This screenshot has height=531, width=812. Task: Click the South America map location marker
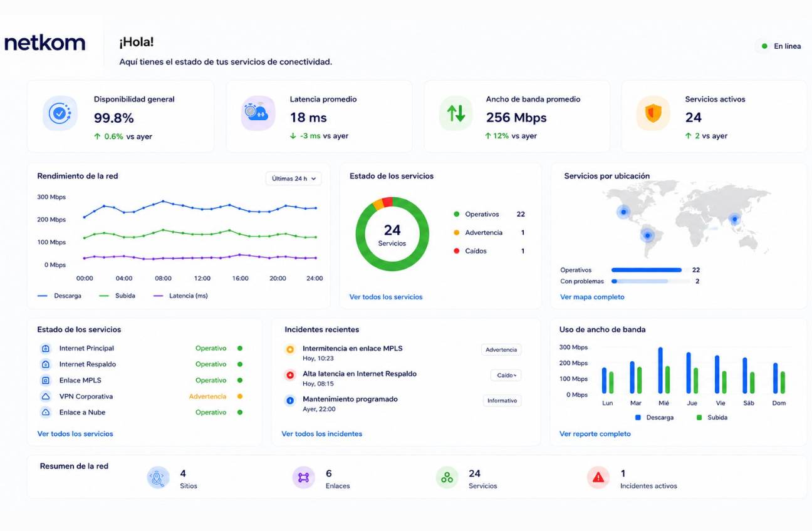point(648,235)
